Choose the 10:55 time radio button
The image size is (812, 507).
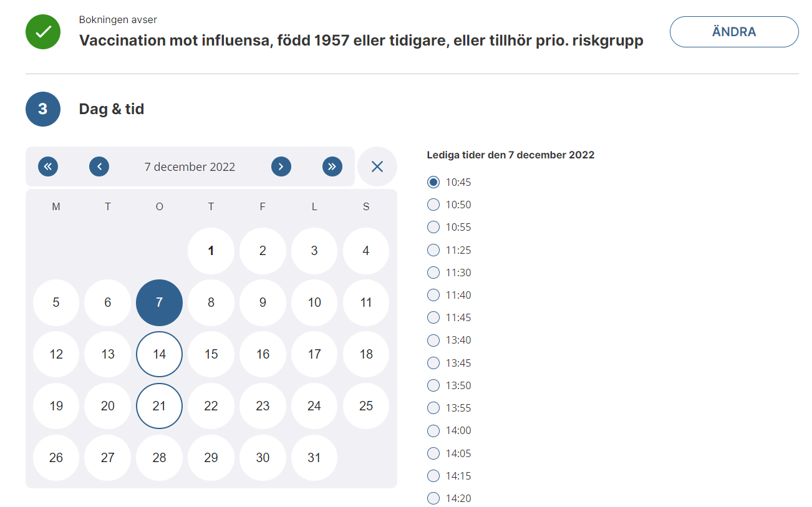(x=433, y=227)
